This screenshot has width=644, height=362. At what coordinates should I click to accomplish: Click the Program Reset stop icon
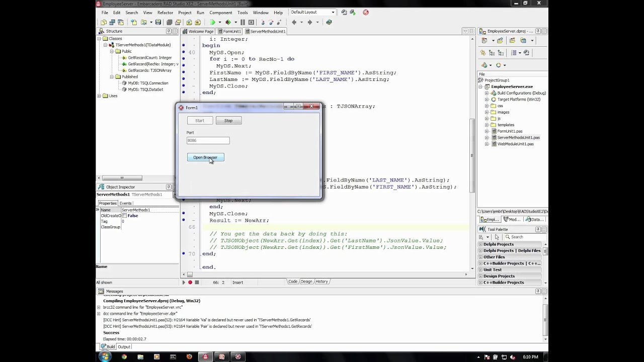251,22
